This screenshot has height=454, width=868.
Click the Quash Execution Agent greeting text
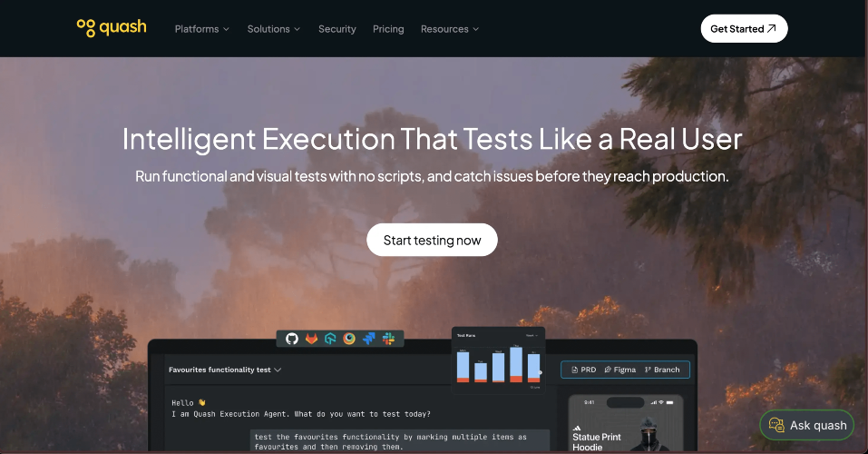301,409
